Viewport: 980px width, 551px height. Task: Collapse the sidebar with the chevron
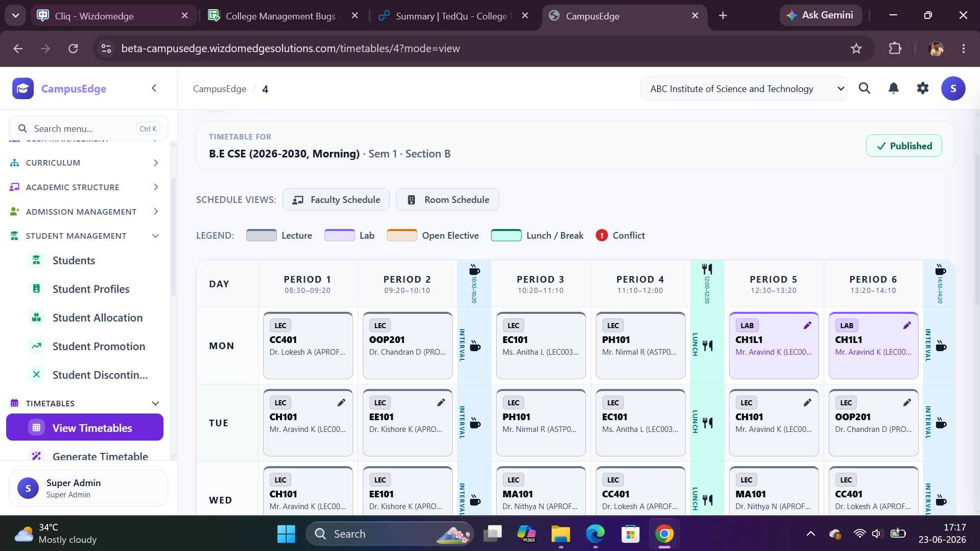[x=154, y=88]
